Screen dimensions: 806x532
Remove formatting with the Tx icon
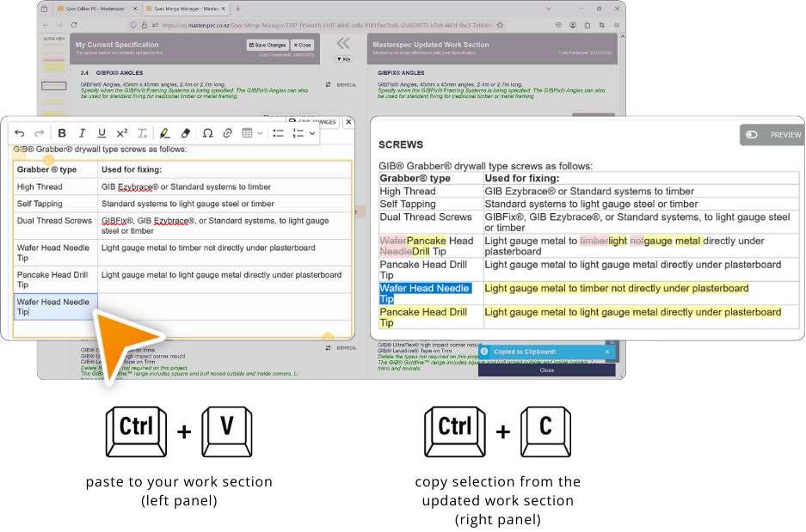click(143, 133)
